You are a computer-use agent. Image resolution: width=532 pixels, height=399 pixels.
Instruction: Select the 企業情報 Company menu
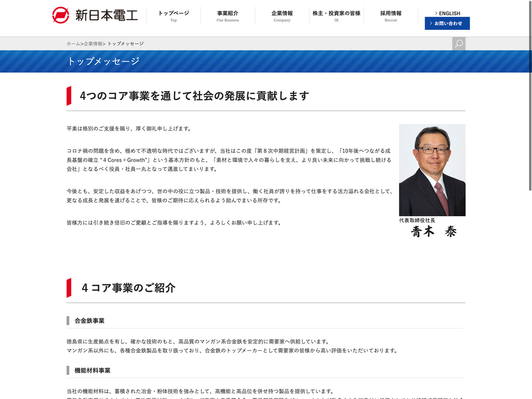coord(282,16)
